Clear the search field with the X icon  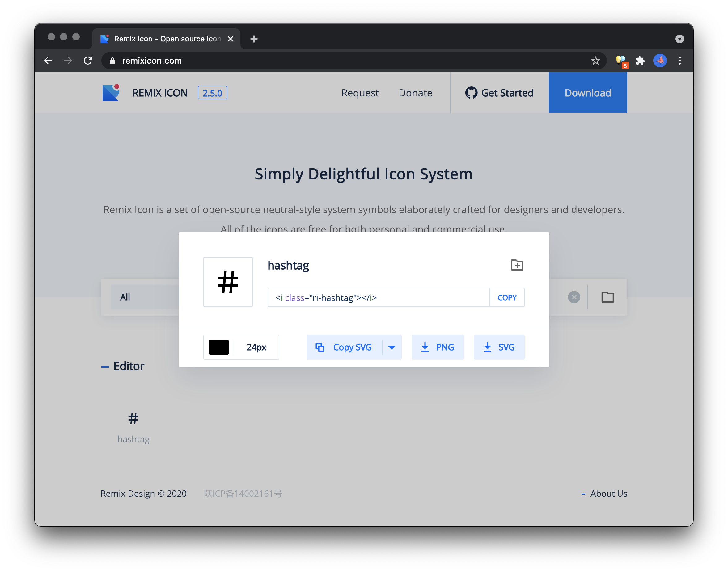(x=574, y=297)
